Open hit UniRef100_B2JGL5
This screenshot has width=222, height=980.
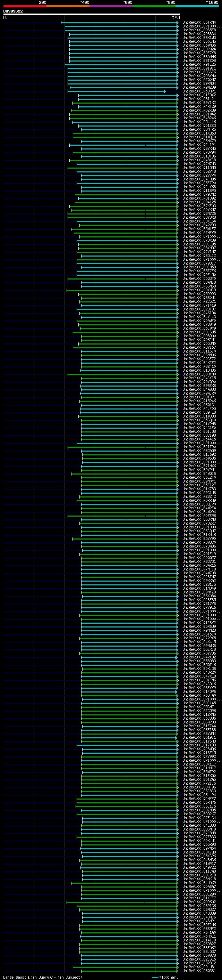pyautogui.click(x=199, y=959)
